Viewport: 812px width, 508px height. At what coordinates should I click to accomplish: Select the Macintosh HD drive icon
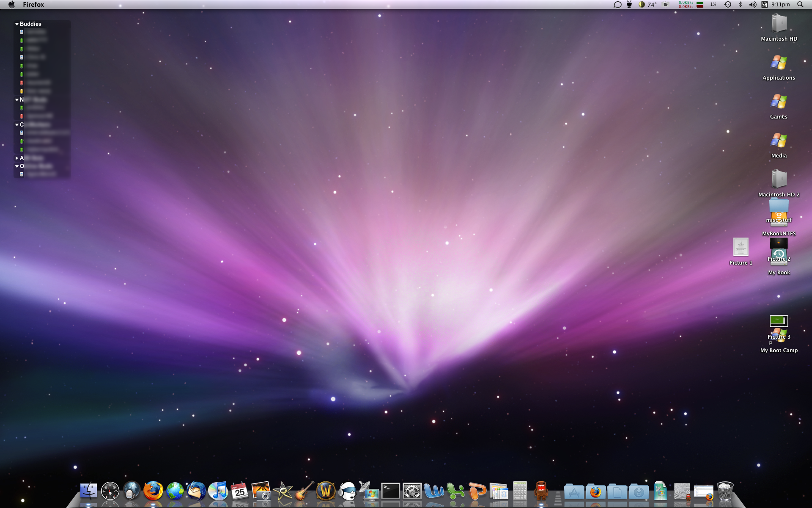click(x=779, y=24)
